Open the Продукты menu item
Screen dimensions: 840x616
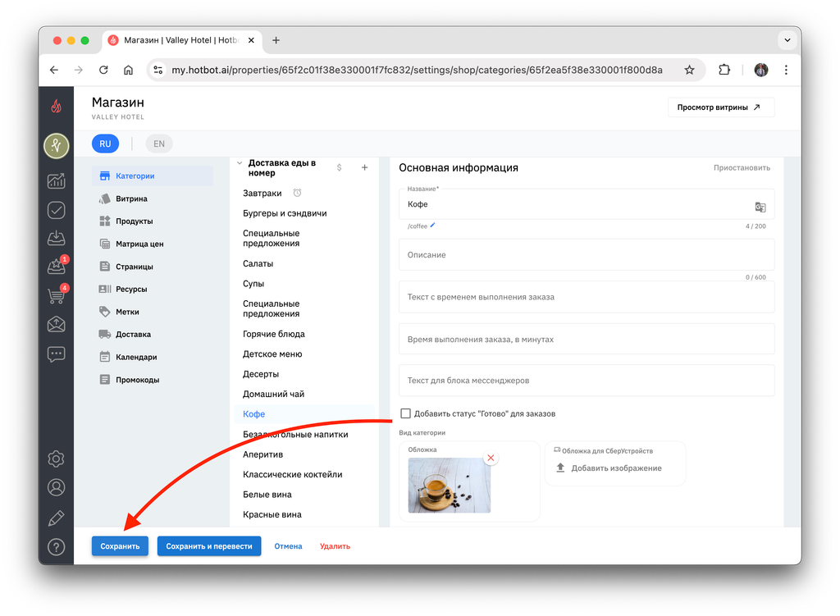[x=152, y=221]
